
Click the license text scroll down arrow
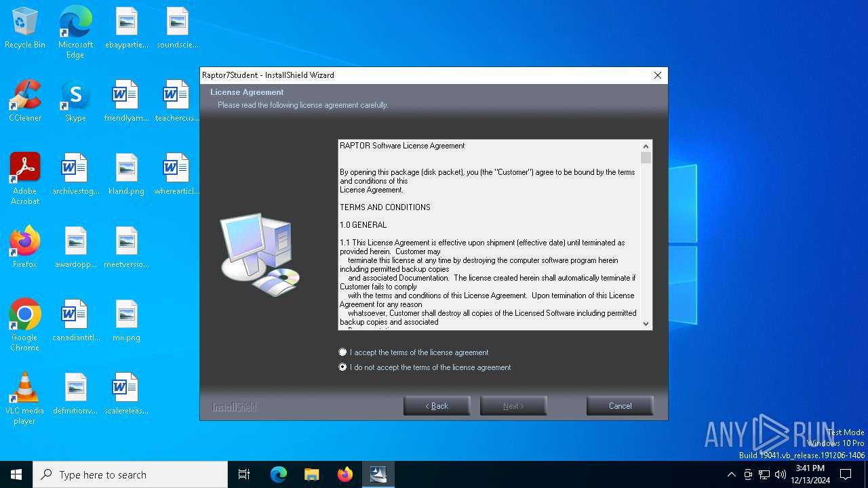click(x=646, y=324)
